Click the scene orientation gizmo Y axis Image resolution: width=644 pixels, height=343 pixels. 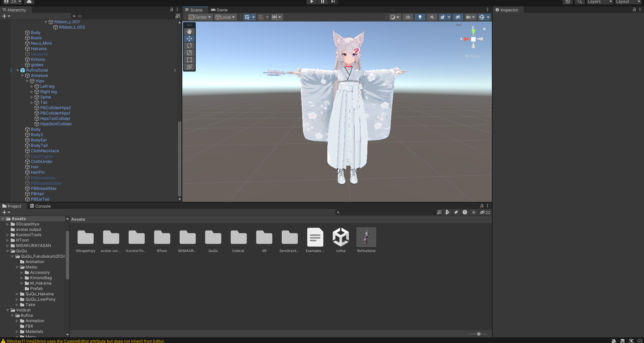pos(473,32)
